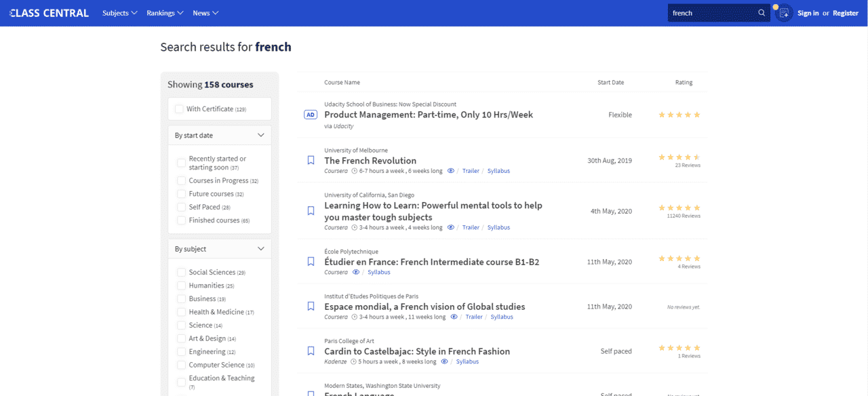The width and height of the screenshot is (868, 396).
Task: Click the star rating of Product Management ad
Action: pos(679,115)
